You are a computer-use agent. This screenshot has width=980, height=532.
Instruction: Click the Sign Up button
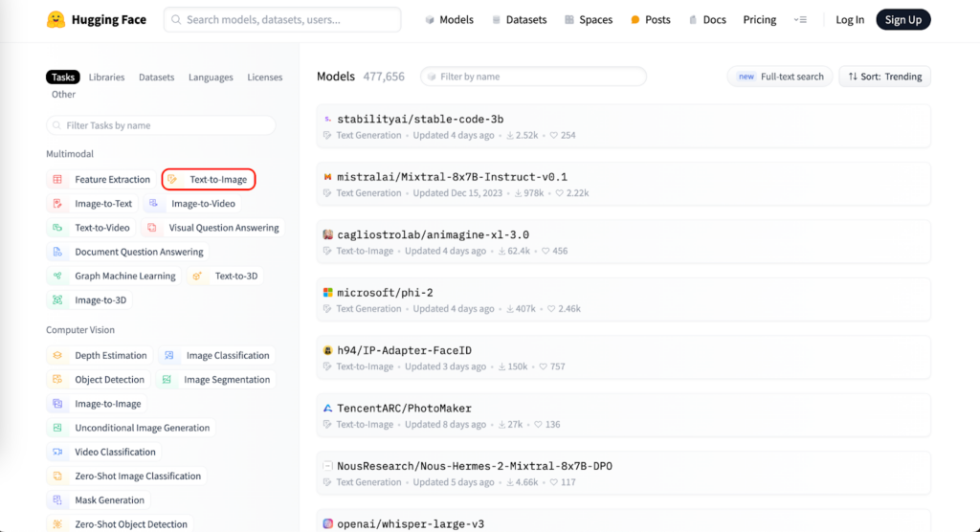902,20
